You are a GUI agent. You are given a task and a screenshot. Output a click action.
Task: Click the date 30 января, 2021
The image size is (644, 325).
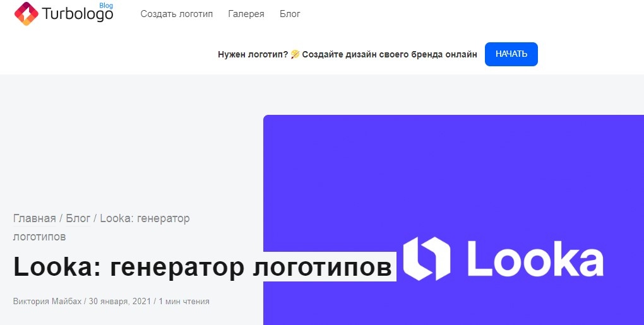point(120,301)
